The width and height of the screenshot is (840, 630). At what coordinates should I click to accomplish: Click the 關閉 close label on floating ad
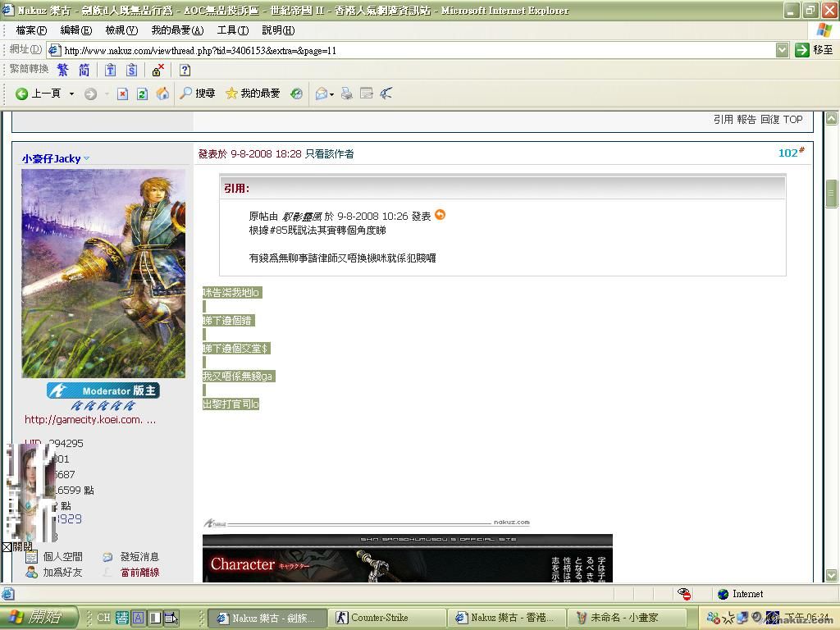click(22, 547)
